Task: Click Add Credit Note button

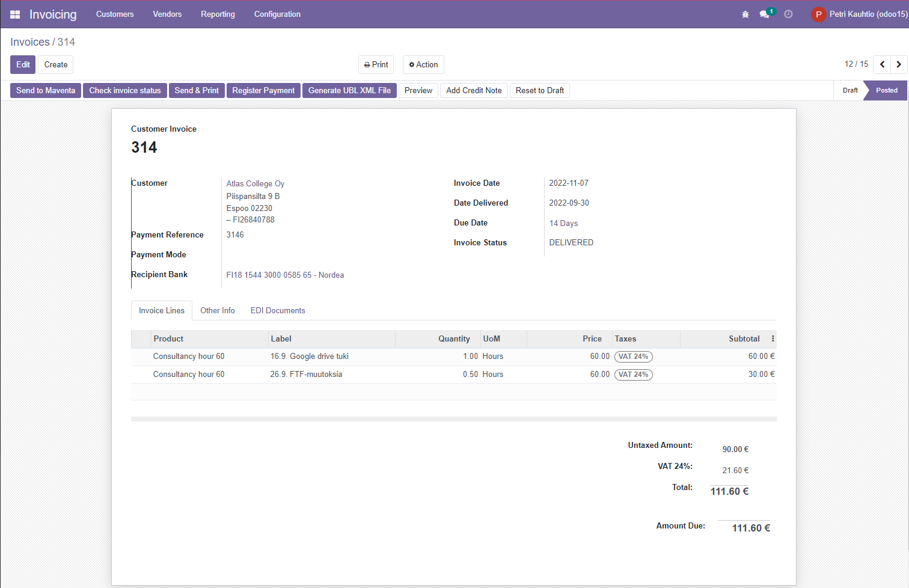Action: 474,91
